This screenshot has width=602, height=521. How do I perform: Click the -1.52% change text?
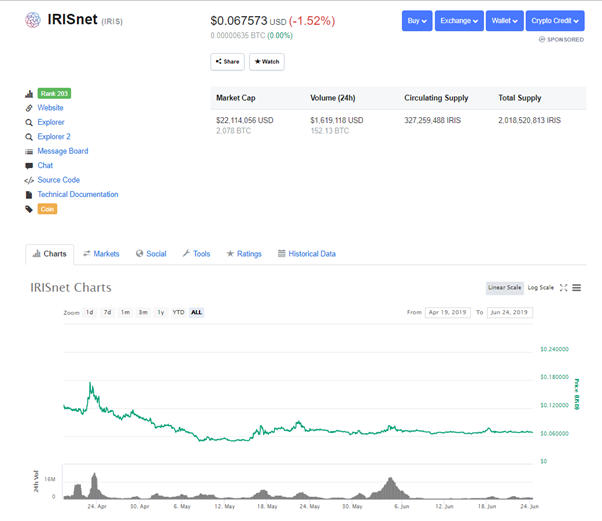tap(312, 21)
